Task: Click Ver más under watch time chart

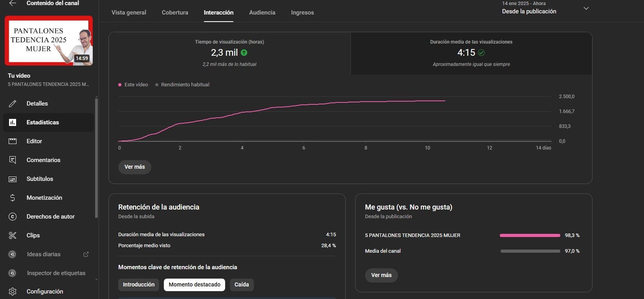Action: [135, 167]
